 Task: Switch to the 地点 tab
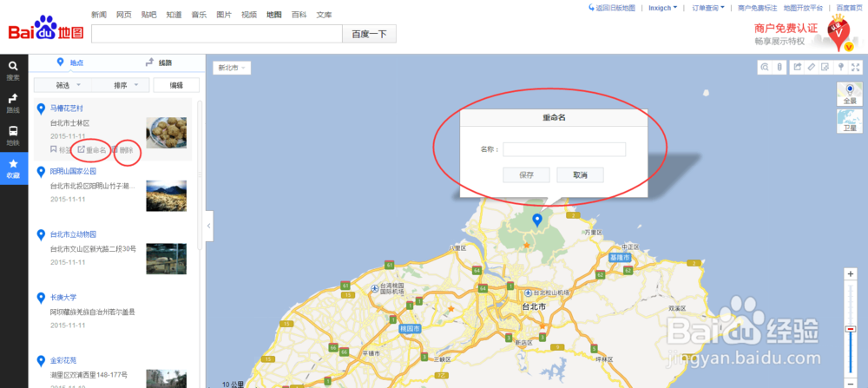[70, 63]
